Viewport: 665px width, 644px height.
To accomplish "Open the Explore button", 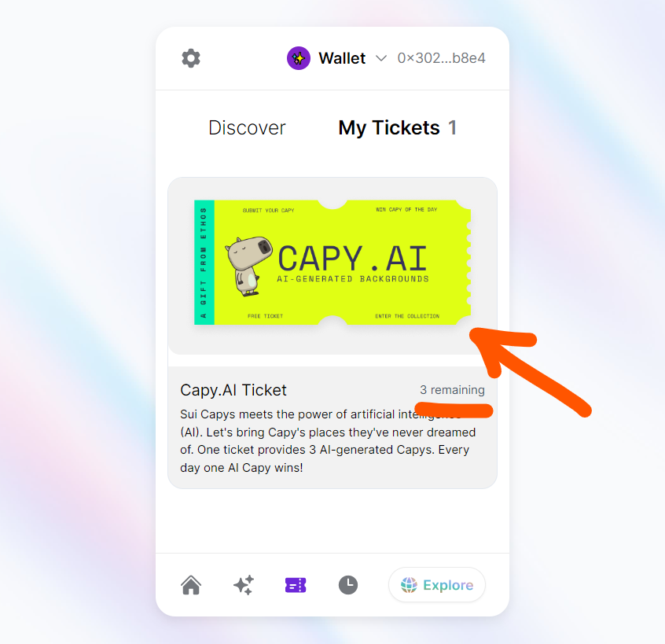I will point(437,585).
